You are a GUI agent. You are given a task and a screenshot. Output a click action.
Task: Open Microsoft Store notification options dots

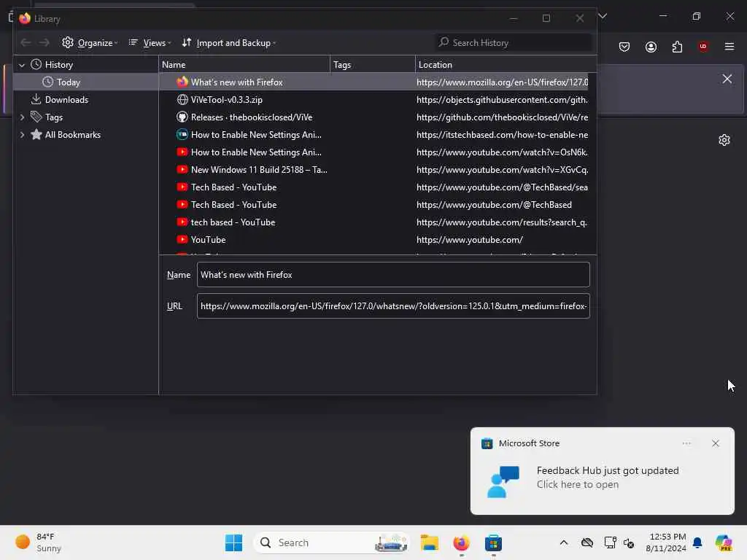[x=686, y=443]
